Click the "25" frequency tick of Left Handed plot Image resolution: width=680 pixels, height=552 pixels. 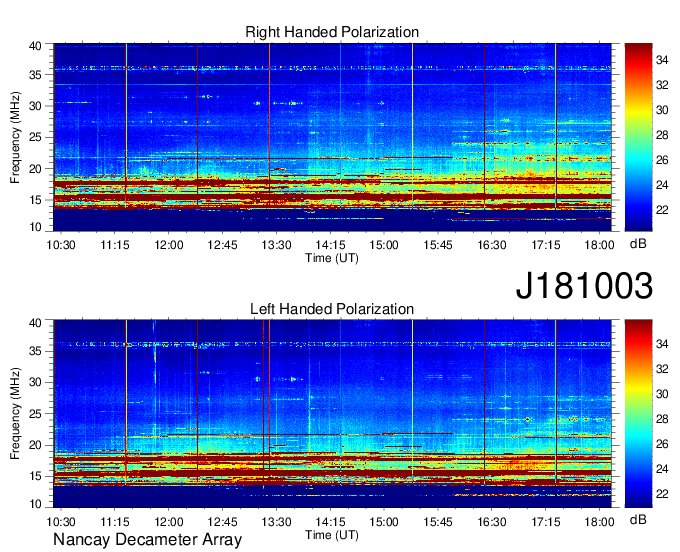(35, 414)
